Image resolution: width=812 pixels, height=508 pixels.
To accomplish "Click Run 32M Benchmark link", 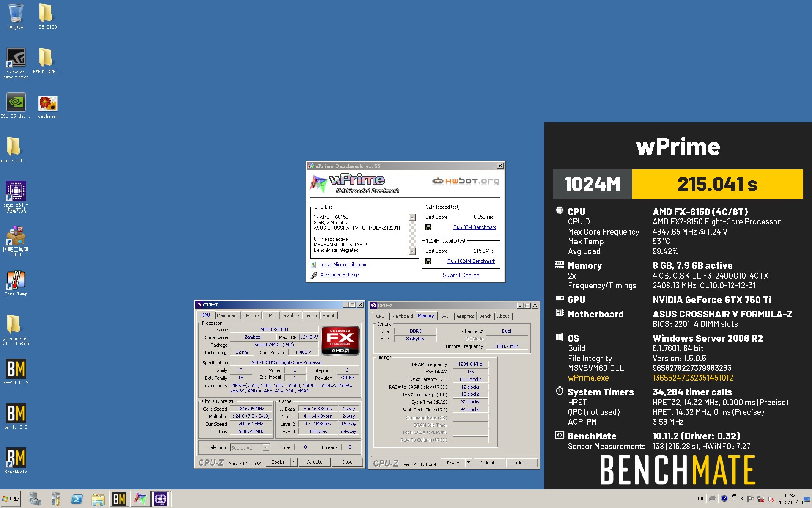I will pyautogui.click(x=475, y=227).
